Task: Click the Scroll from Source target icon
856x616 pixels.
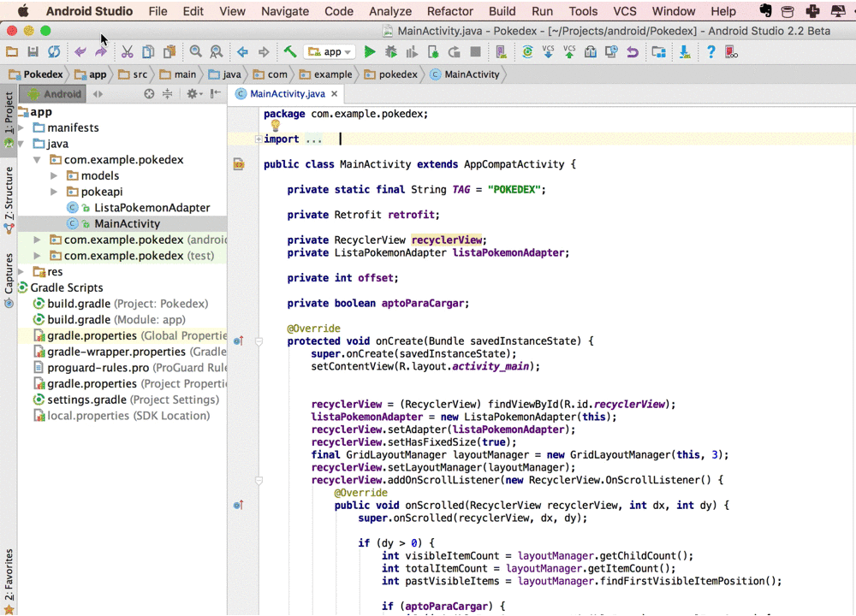Action: point(149,94)
